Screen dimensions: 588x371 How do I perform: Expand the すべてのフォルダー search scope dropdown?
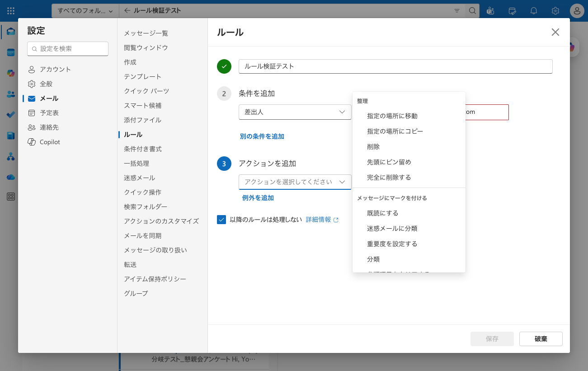[x=85, y=10]
